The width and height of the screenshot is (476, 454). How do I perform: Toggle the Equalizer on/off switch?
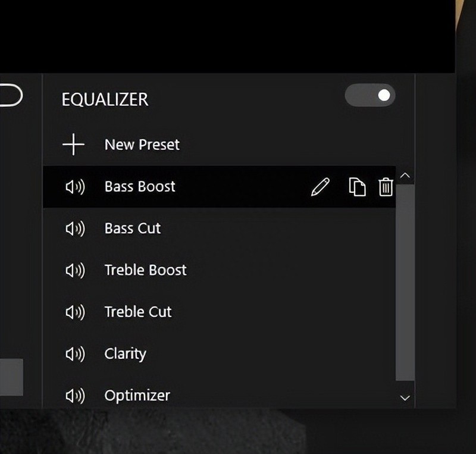tap(369, 95)
